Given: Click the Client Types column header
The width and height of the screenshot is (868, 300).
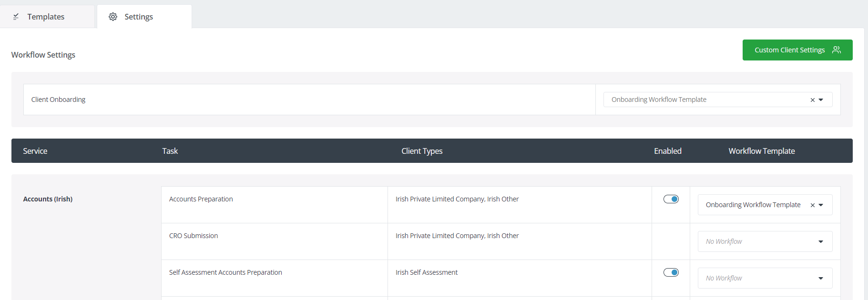Looking at the screenshot, I should (x=422, y=151).
